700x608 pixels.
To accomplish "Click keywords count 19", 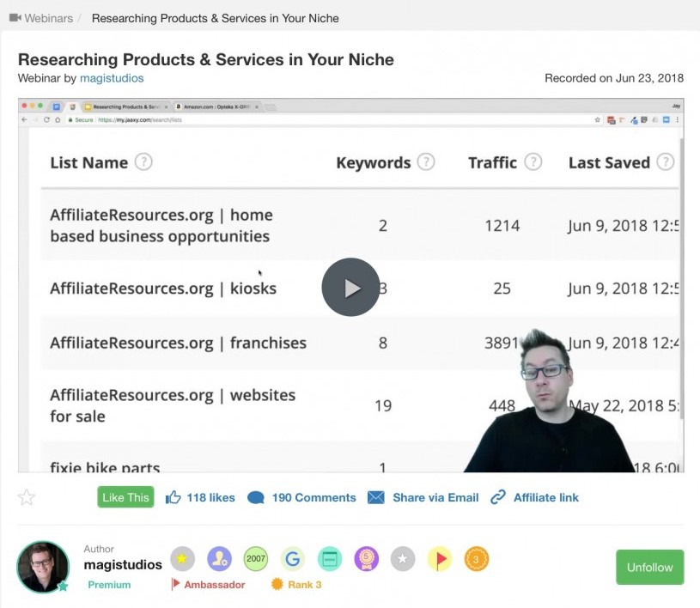I will [x=383, y=406].
